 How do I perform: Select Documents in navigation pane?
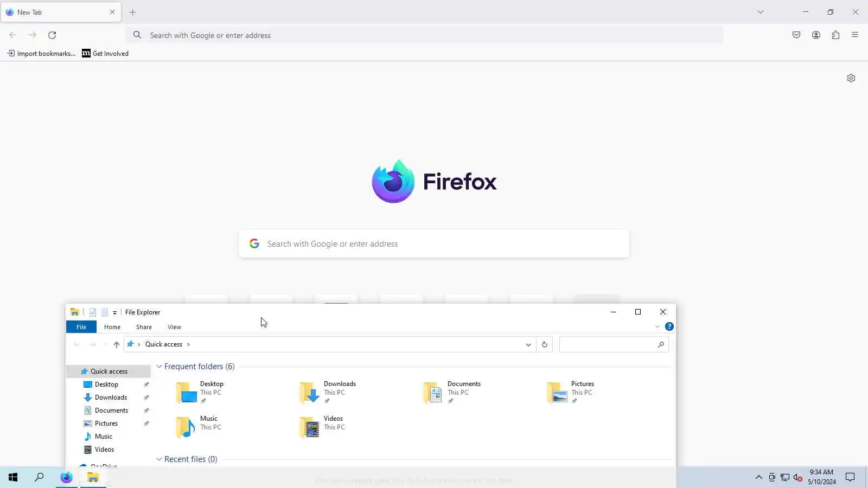pos(111,410)
